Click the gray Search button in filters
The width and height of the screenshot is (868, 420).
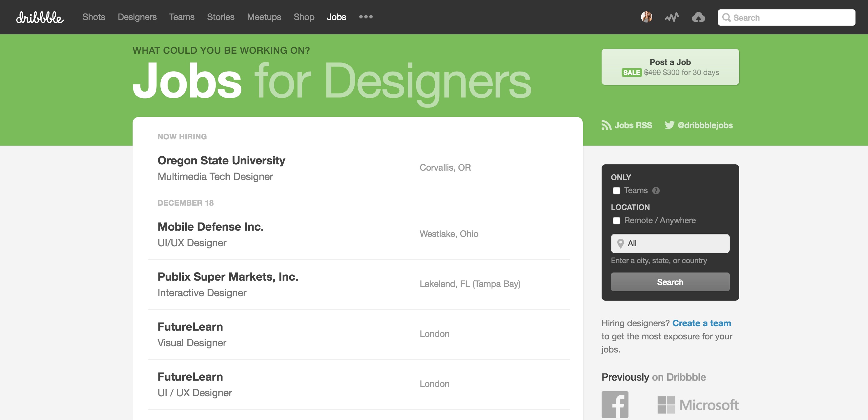pyautogui.click(x=670, y=282)
